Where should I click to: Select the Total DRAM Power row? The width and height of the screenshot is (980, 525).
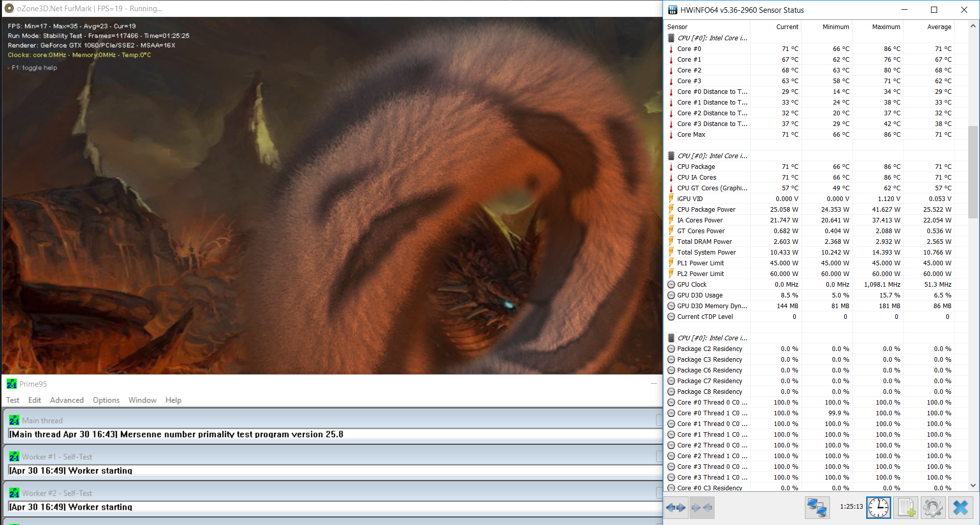pyautogui.click(x=810, y=242)
